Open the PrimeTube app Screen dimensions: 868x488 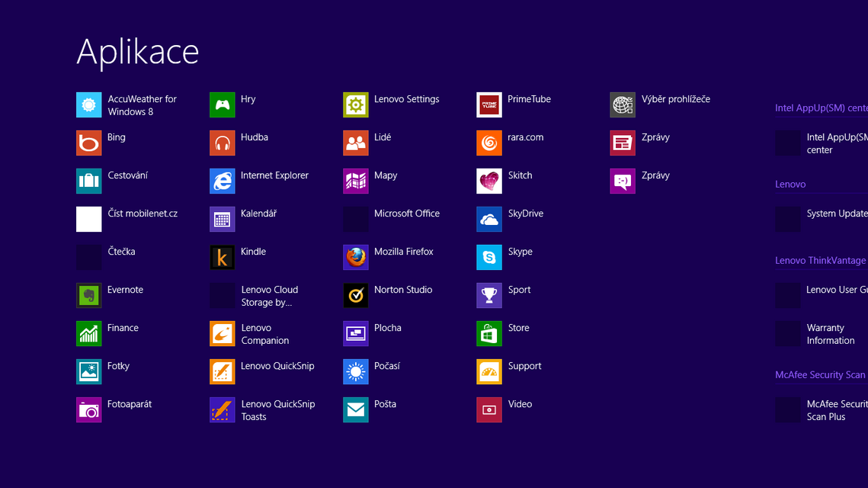tap(489, 105)
